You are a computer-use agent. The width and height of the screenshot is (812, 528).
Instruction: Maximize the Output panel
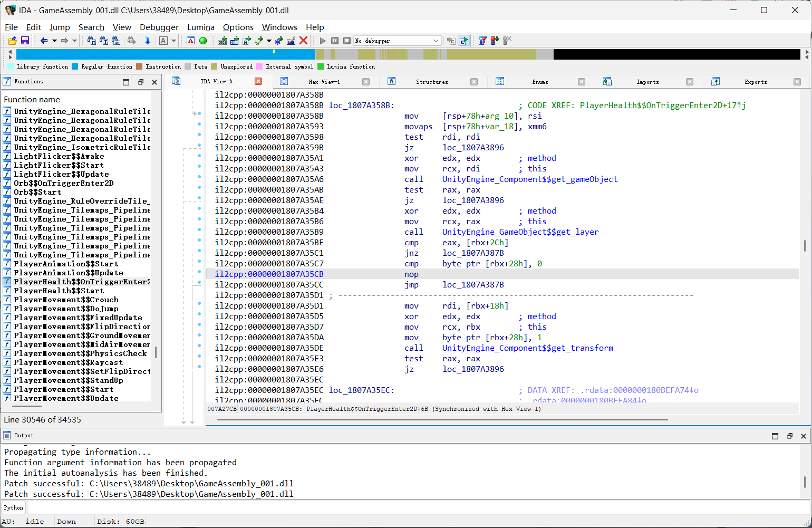click(775, 436)
